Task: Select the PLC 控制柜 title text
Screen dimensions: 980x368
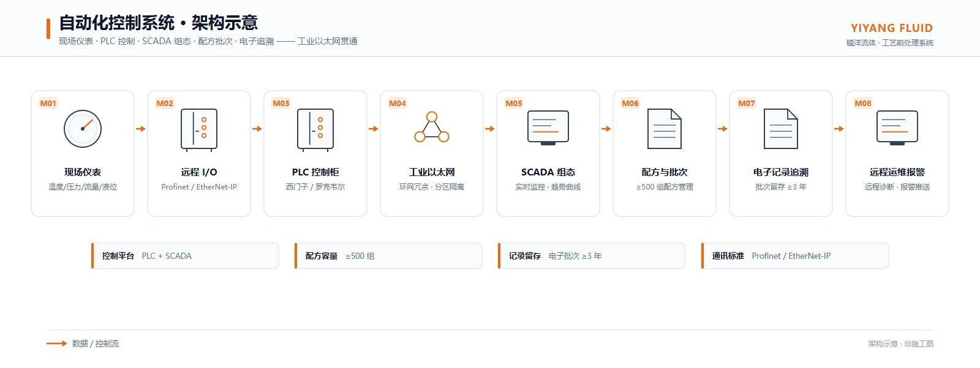Action: 315,172
